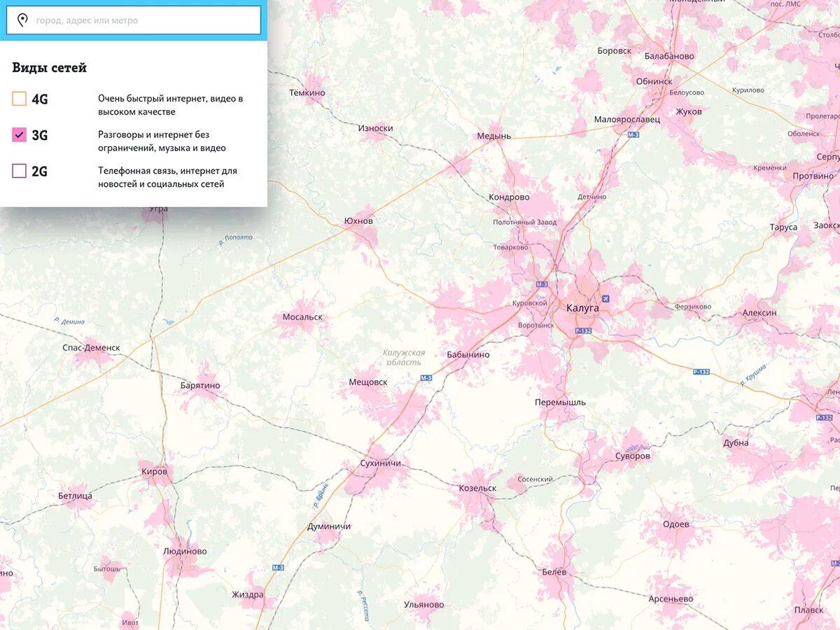Viewport: 840px width, 630px height.
Task: Click the Мосальск label
Action: pos(302,317)
